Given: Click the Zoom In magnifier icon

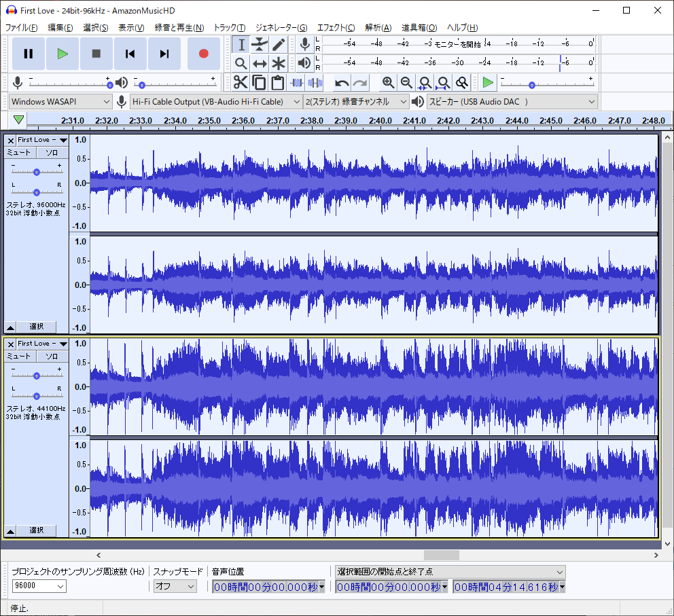Looking at the screenshot, I should (x=388, y=83).
